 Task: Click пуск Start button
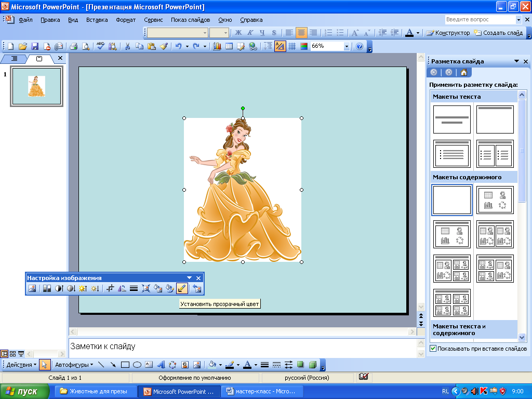click(x=24, y=391)
